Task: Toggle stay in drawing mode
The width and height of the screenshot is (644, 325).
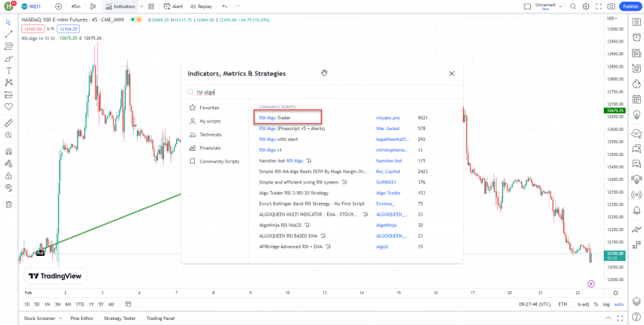Action: [x=9, y=163]
